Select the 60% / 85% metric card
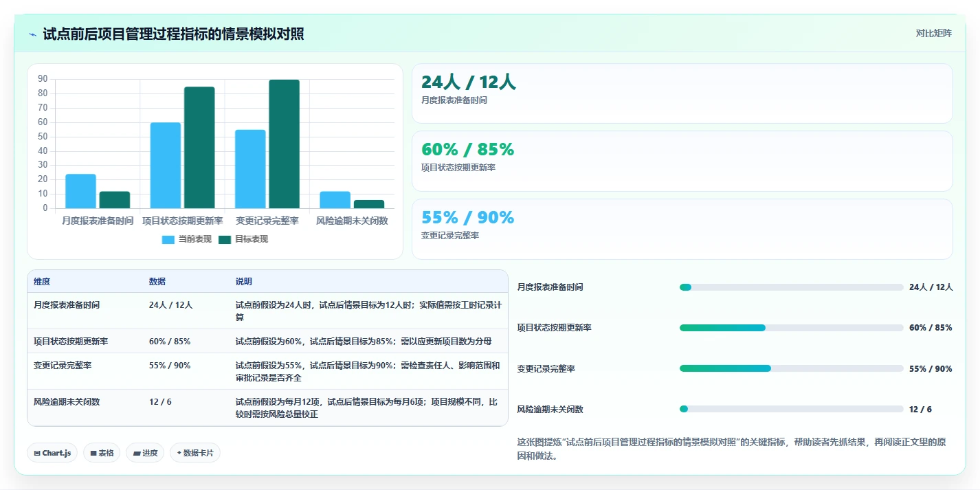The width and height of the screenshot is (980, 490). click(x=682, y=161)
